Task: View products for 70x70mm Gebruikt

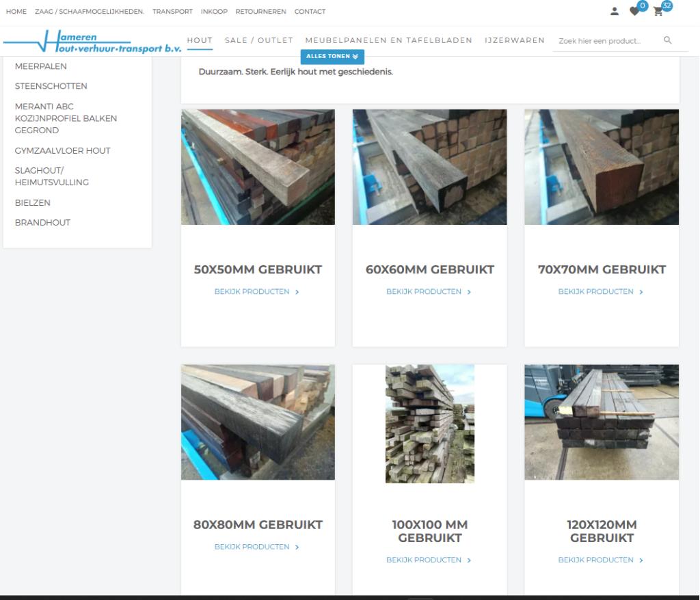Action: coord(601,292)
